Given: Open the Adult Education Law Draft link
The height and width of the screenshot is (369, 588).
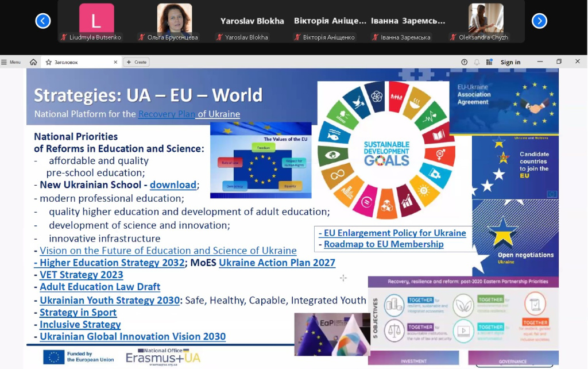Looking at the screenshot, I should coord(100,287).
